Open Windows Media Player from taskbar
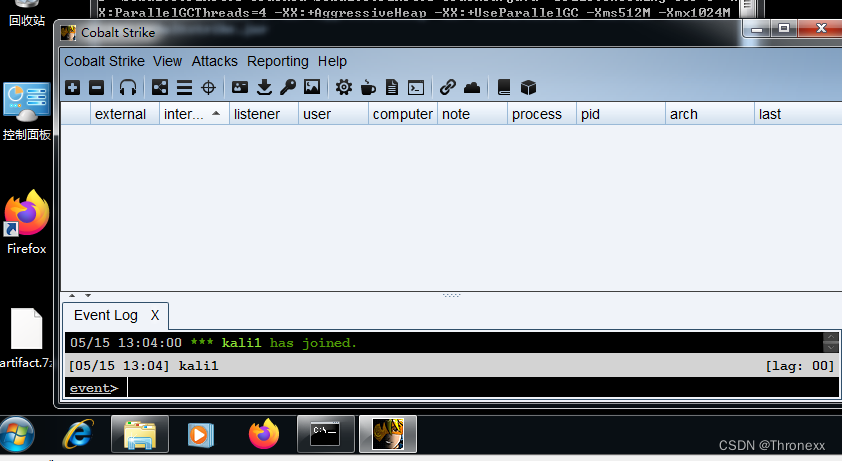The width and height of the screenshot is (842, 461). pos(201,434)
